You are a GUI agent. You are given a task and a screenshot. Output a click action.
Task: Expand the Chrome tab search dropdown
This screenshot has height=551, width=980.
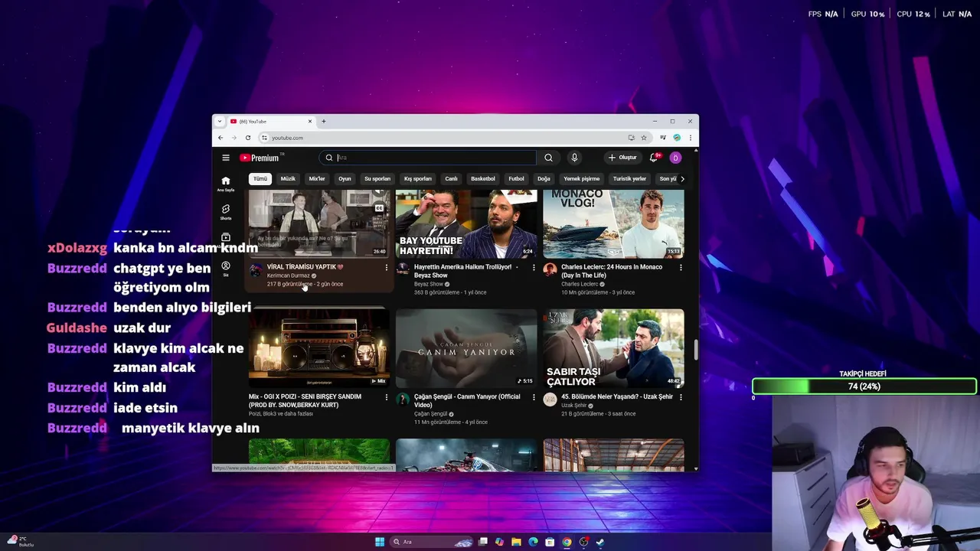click(220, 121)
